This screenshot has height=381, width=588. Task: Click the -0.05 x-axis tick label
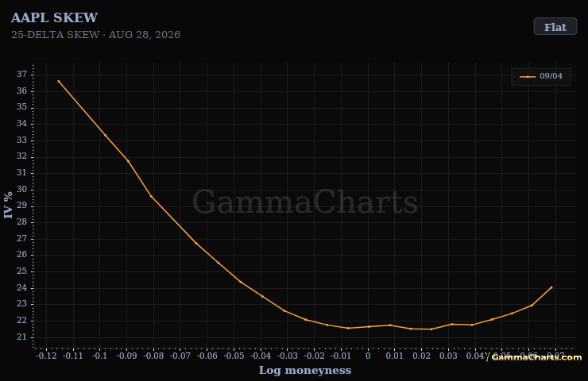tap(234, 356)
